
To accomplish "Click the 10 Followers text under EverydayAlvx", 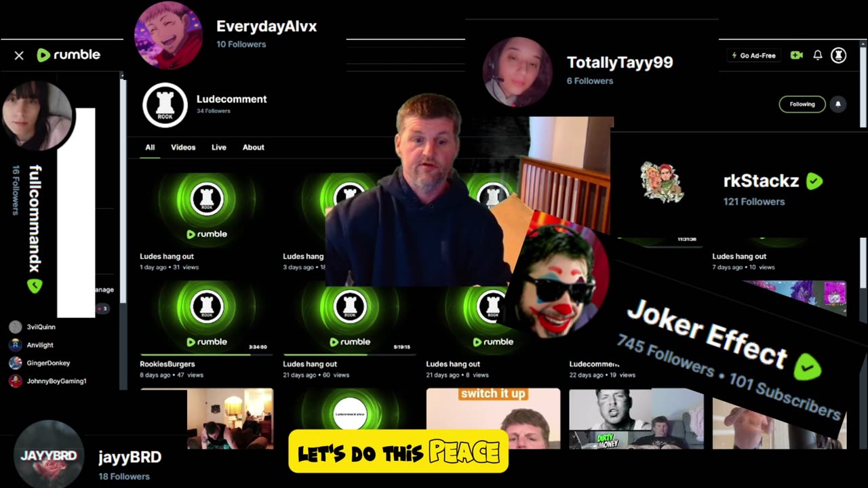I will tap(241, 44).
